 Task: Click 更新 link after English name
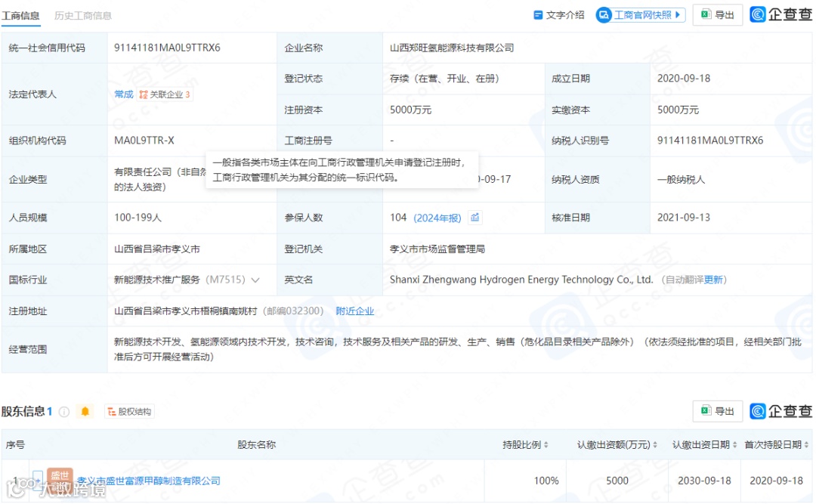pyautogui.click(x=713, y=280)
